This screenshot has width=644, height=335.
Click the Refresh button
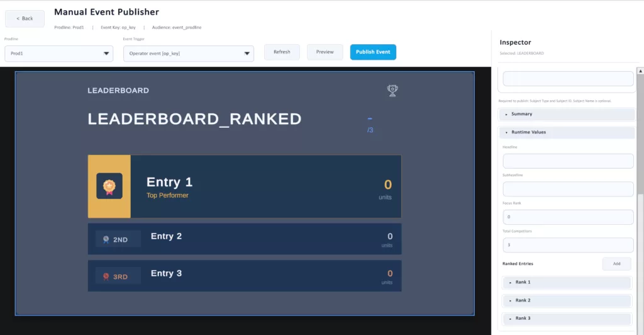tap(282, 52)
